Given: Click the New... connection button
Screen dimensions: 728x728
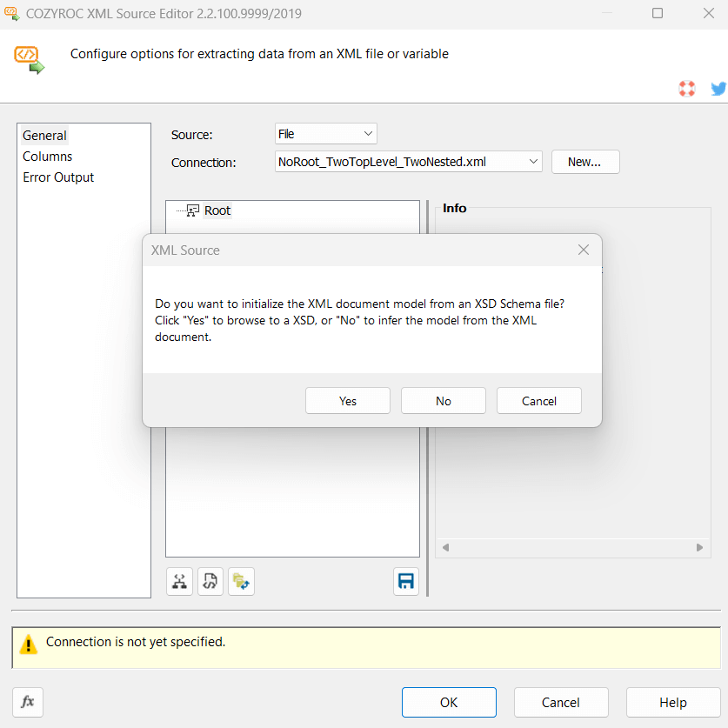Looking at the screenshot, I should click(585, 162).
